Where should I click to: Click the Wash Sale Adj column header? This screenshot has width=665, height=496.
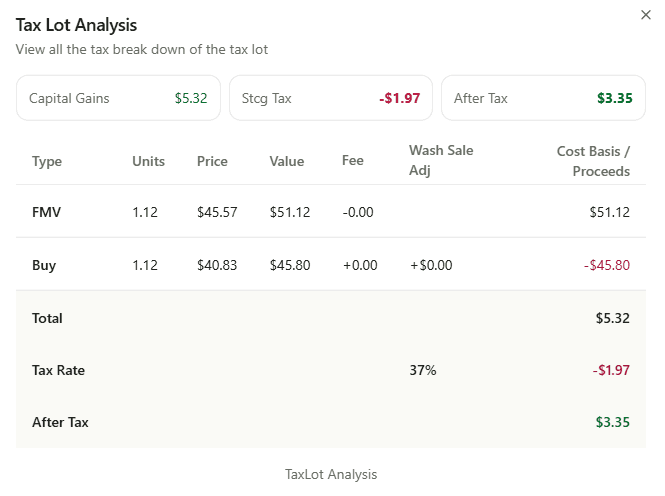click(x=441, y=160)
